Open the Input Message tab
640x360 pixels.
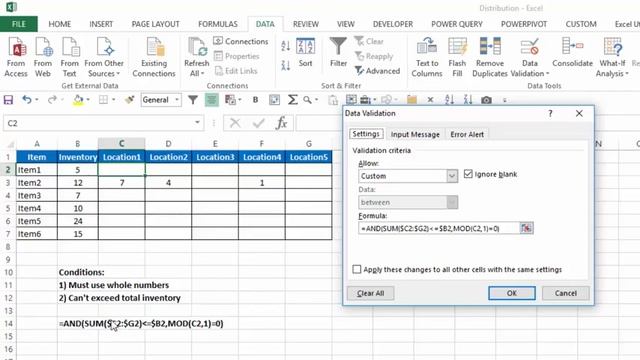pyautogui.click(x=415, y=134)
